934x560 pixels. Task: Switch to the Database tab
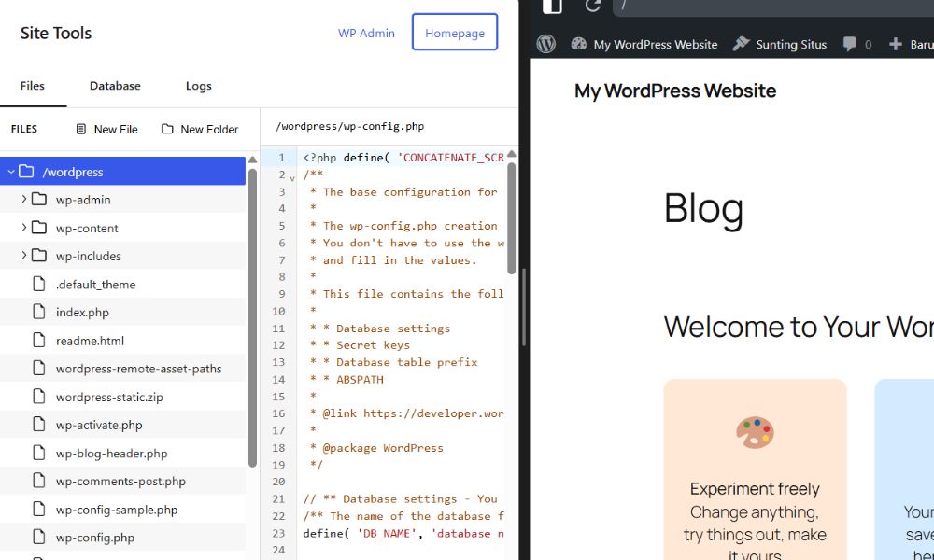[115, 86]
